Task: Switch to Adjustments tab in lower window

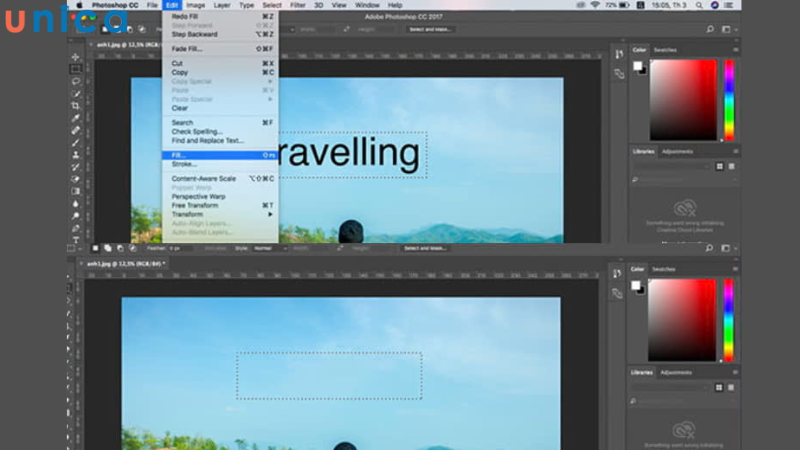Action: pyautogui.click(x=676, y=372)
